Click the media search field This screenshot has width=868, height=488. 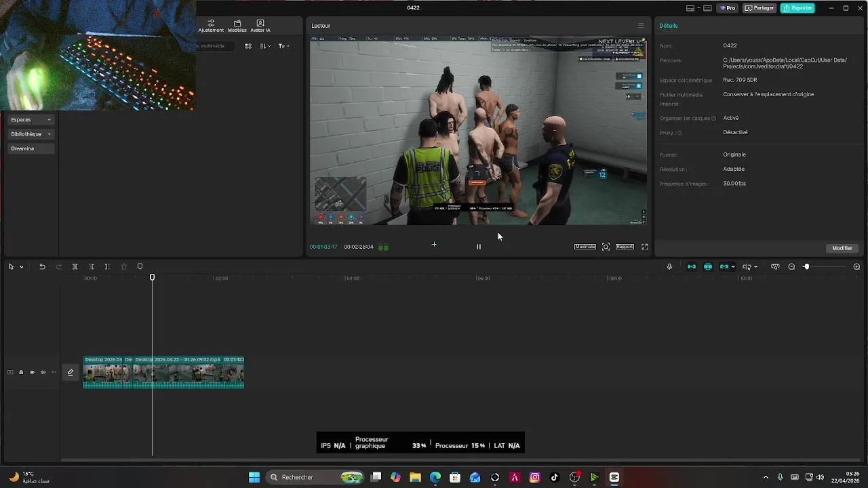216,46
